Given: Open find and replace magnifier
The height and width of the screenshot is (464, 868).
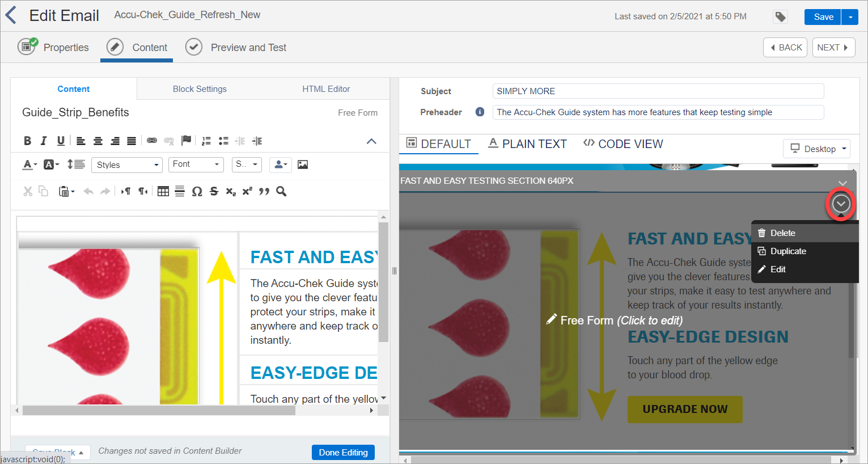Looking at the screenshot, I should coord(281,191).
